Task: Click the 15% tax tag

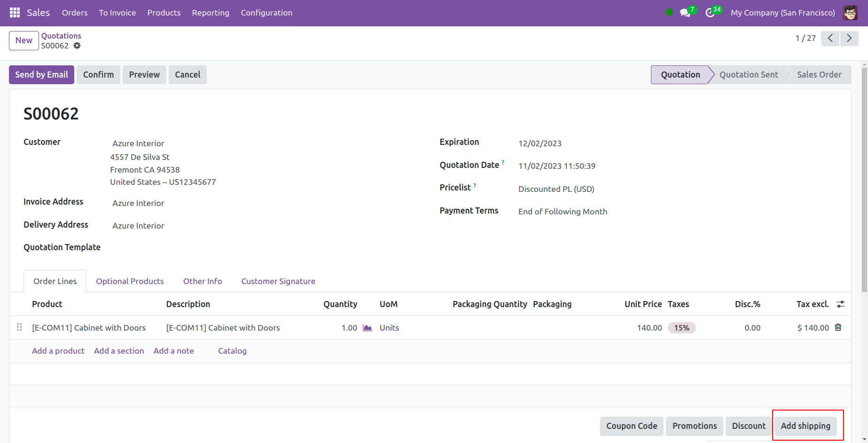Action: coord(681,328)
